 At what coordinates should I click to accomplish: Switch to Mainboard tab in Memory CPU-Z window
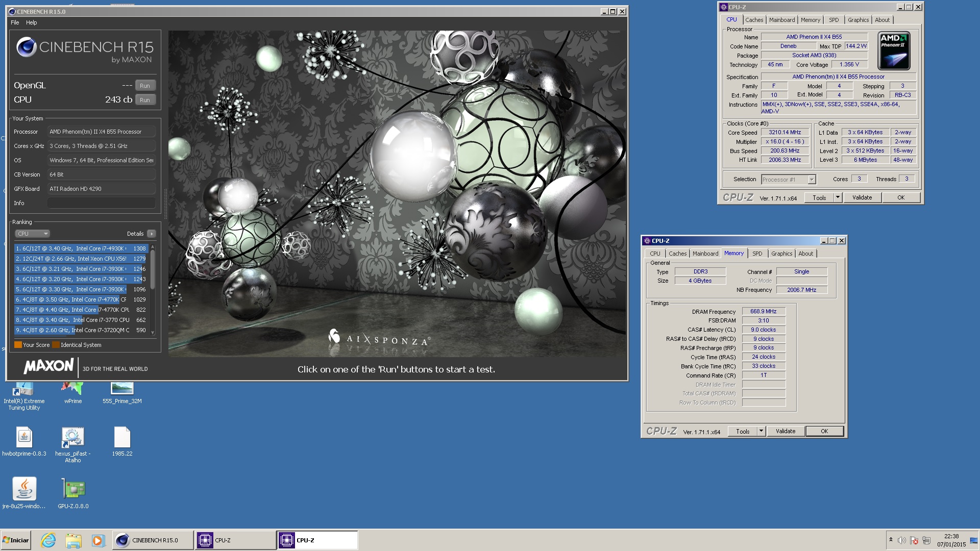coord(705,254)
